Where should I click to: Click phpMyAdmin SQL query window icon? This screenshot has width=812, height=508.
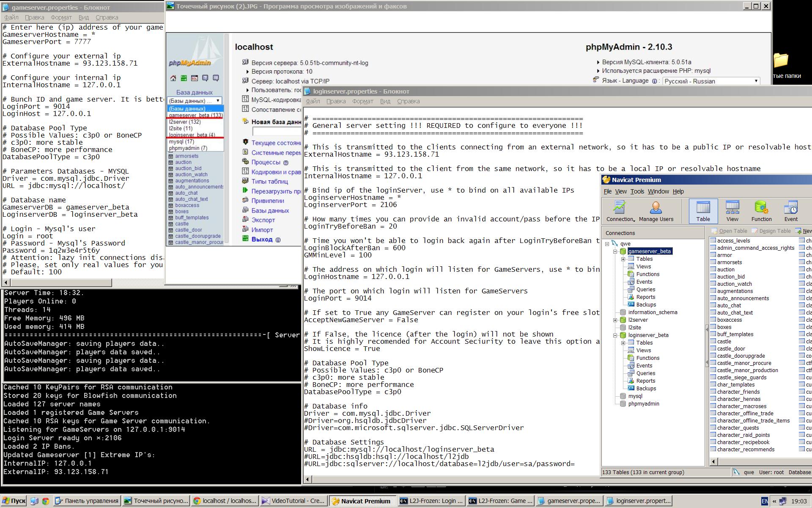click(194, 78)
